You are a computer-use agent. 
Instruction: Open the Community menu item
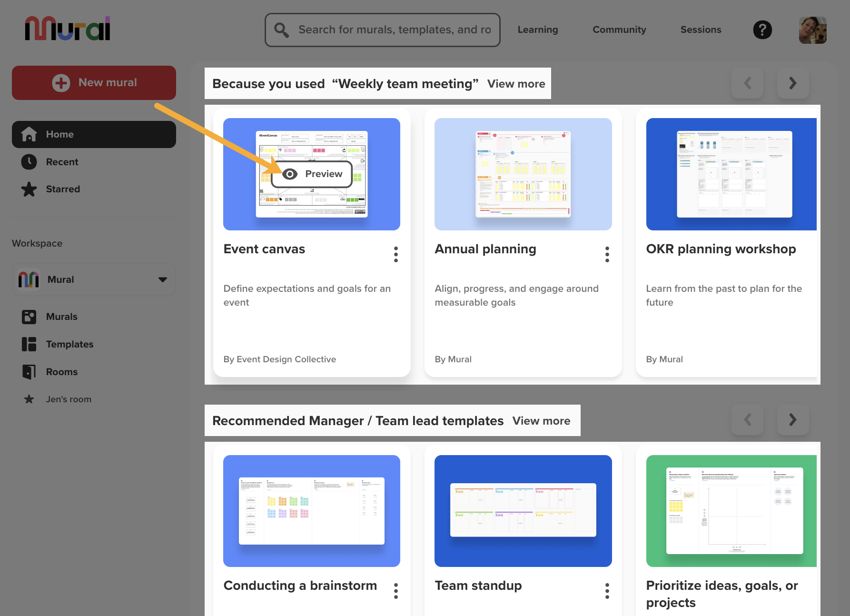pyautogui.click(x=619, y=30)
